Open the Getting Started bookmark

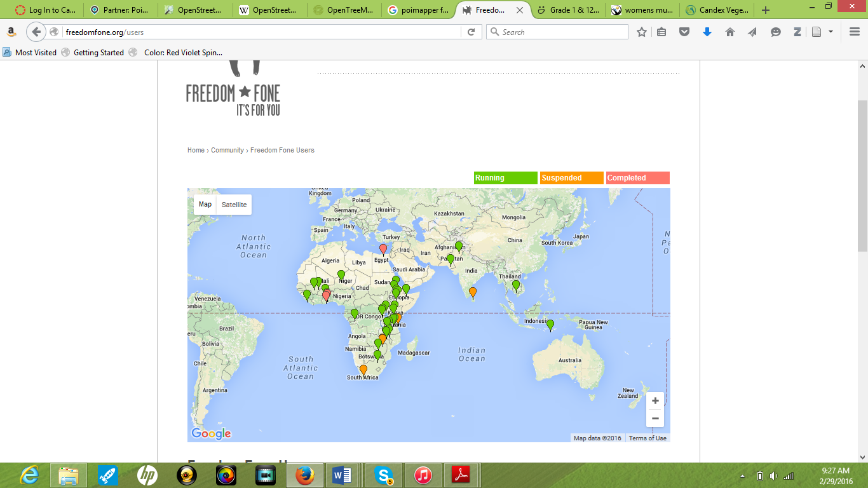93,53
